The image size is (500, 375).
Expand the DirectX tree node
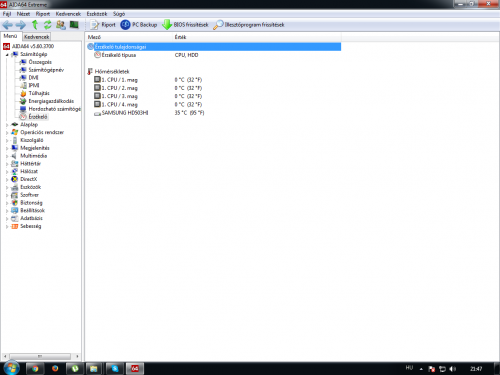(x=7, y=179)
